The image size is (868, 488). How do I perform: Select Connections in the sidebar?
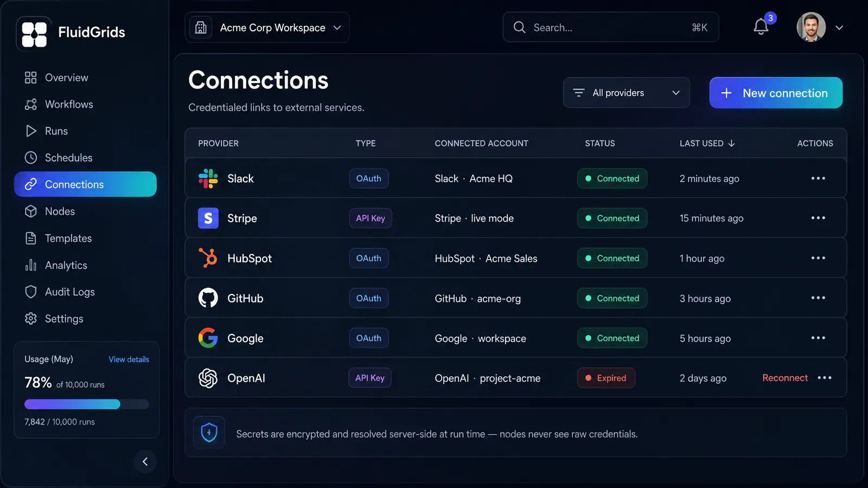85,184
